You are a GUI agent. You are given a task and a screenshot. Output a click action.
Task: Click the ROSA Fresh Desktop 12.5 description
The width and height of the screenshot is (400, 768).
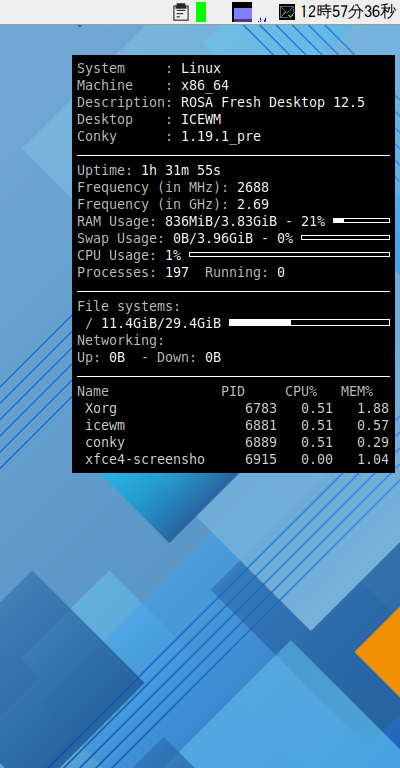(x=273, y=102)
